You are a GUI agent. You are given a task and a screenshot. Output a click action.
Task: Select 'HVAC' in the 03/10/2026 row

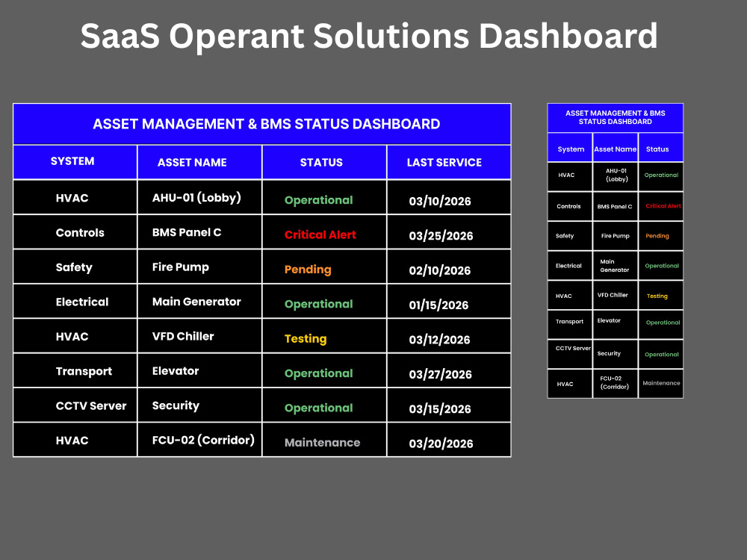pyautogui.click(x=72, y=198)
